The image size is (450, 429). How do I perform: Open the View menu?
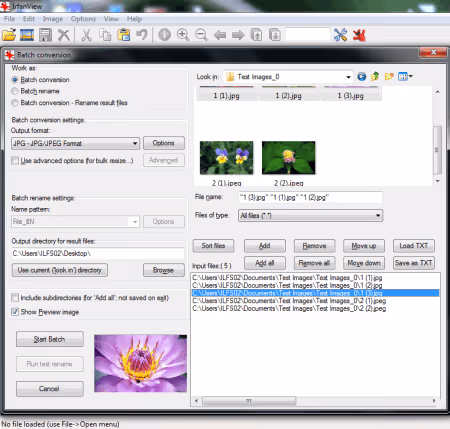coord(111,19)
